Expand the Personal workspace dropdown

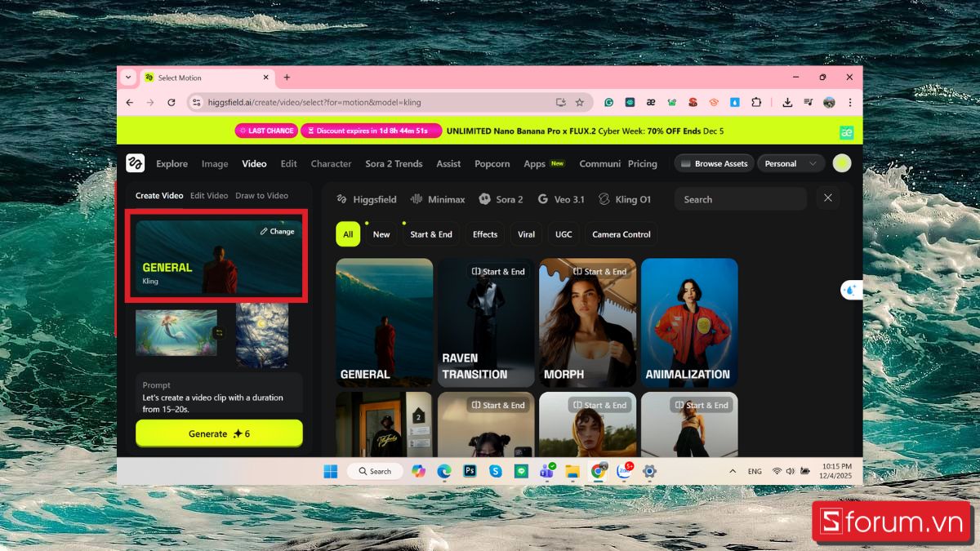click(x=791, y=163)
